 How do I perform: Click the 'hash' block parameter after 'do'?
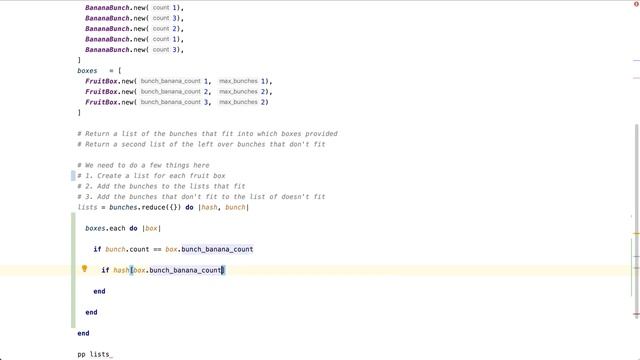[209, 207]
